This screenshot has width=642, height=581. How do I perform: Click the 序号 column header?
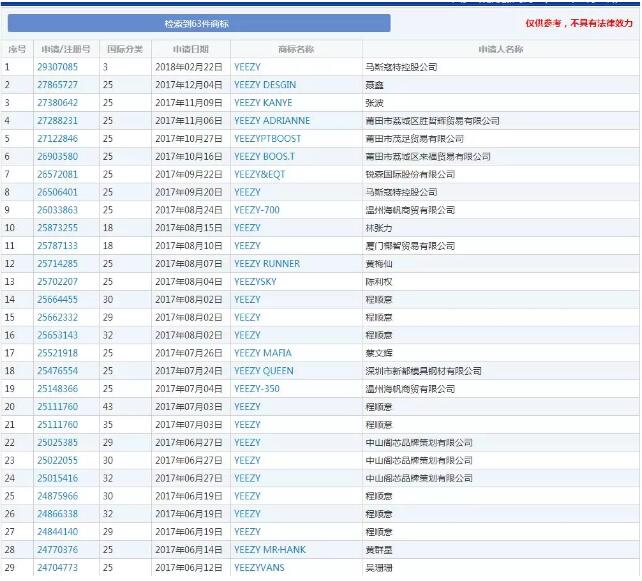tap(17, 50)
